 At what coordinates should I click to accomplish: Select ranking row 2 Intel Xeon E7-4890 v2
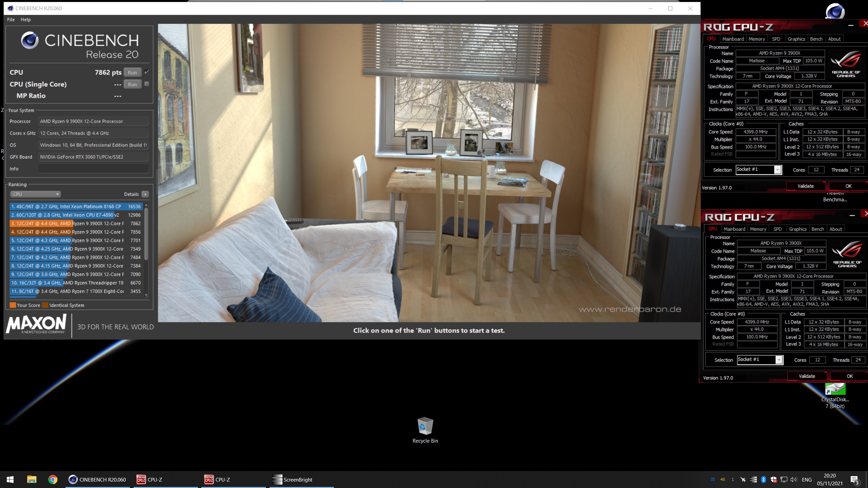pyautogui.click(x=76, y=215)
